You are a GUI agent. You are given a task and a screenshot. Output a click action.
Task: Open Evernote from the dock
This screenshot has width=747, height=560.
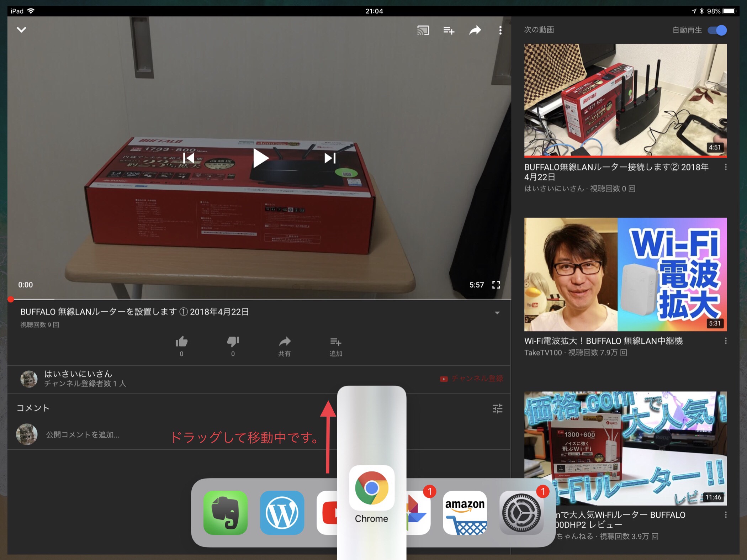click(226, 513)
